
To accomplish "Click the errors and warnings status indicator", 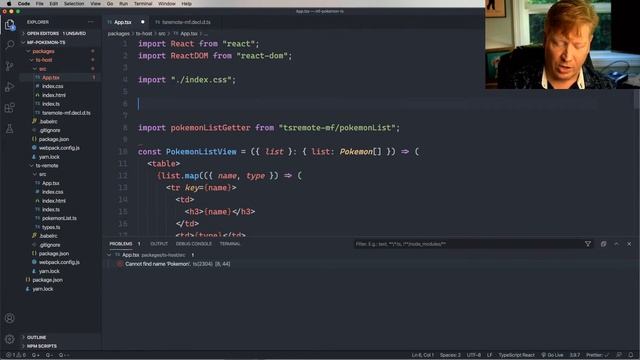I will 16,355.
